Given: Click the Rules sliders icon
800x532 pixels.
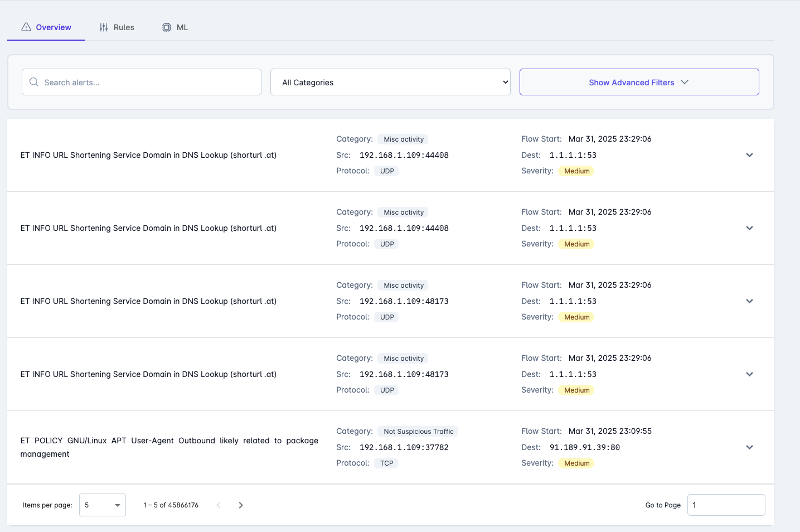Looking at the screenshot, I should [x=104, y=27].
